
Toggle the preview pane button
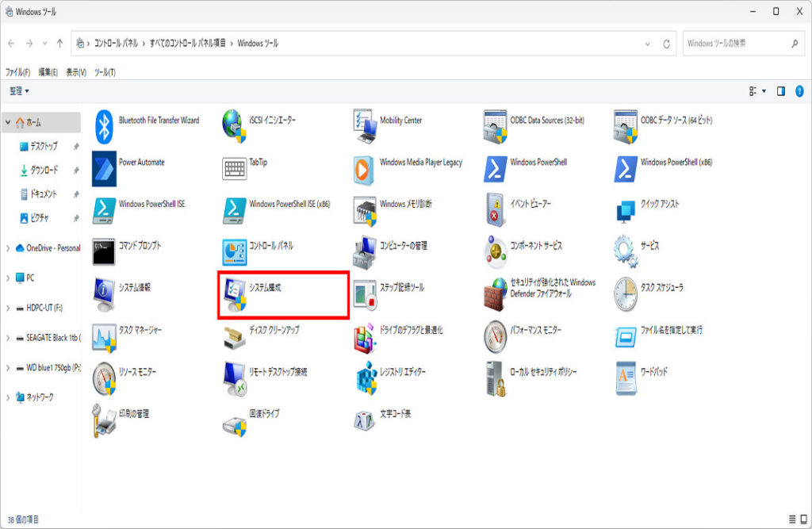click(x=781, y=91)
